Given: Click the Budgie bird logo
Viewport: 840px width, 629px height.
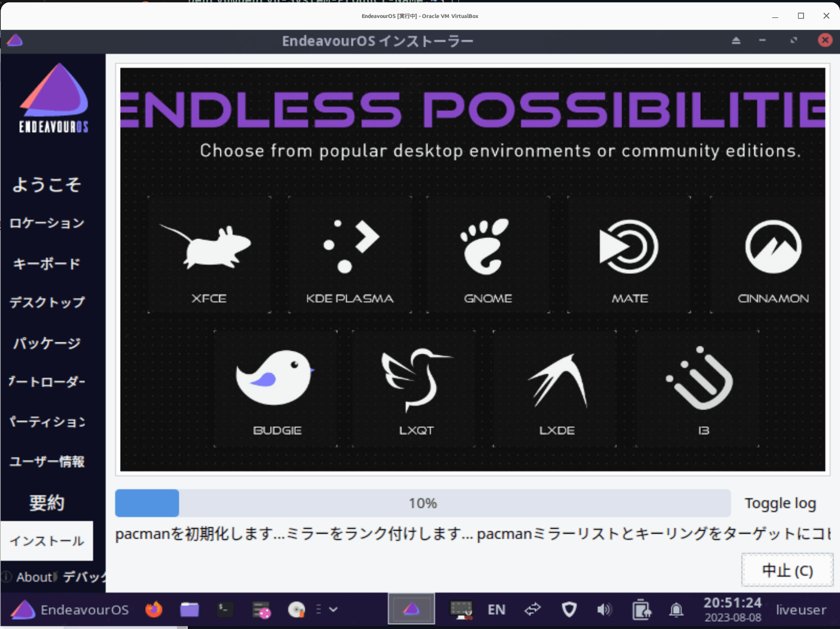Looking at the screenshot, I should 275,378.
